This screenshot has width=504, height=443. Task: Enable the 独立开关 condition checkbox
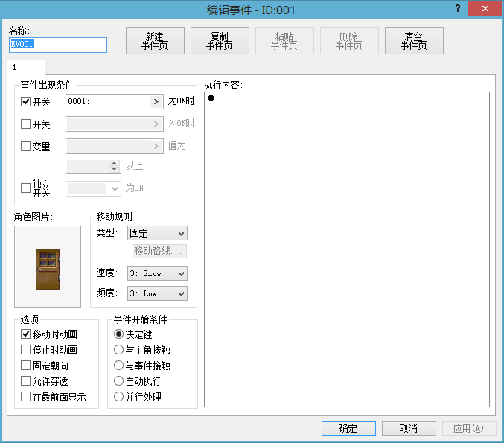pos(26,188)
